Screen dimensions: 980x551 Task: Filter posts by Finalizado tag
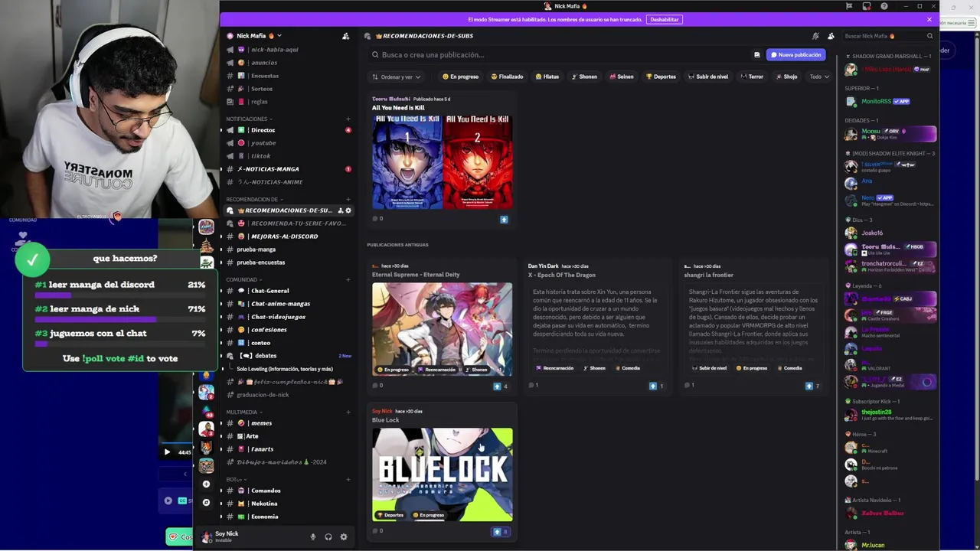pos(507,77)
